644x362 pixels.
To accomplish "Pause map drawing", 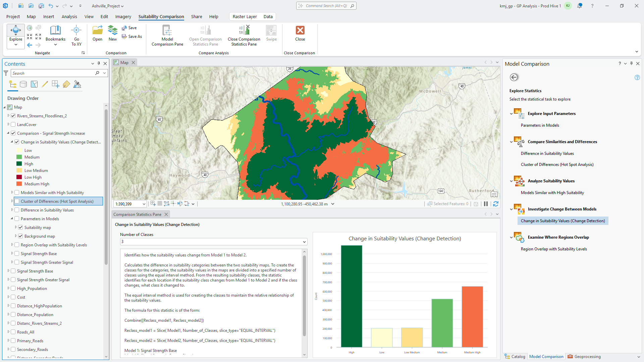I will tap(486, 204).
